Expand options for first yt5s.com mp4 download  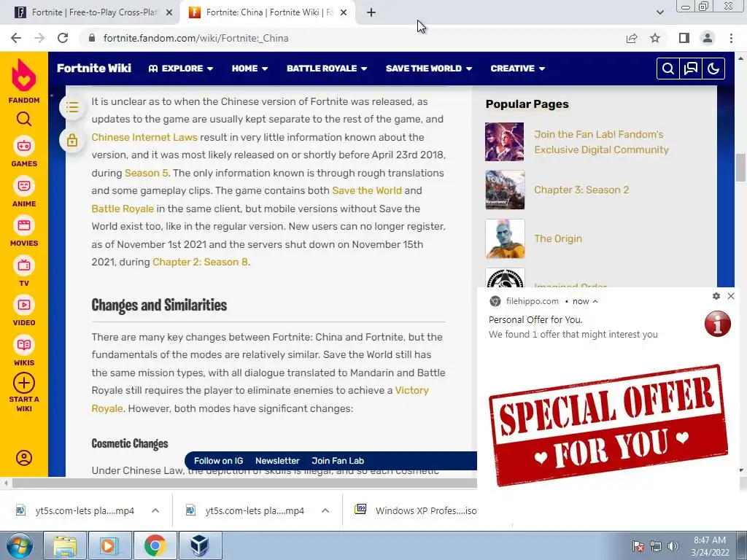(x=155, y=510)
